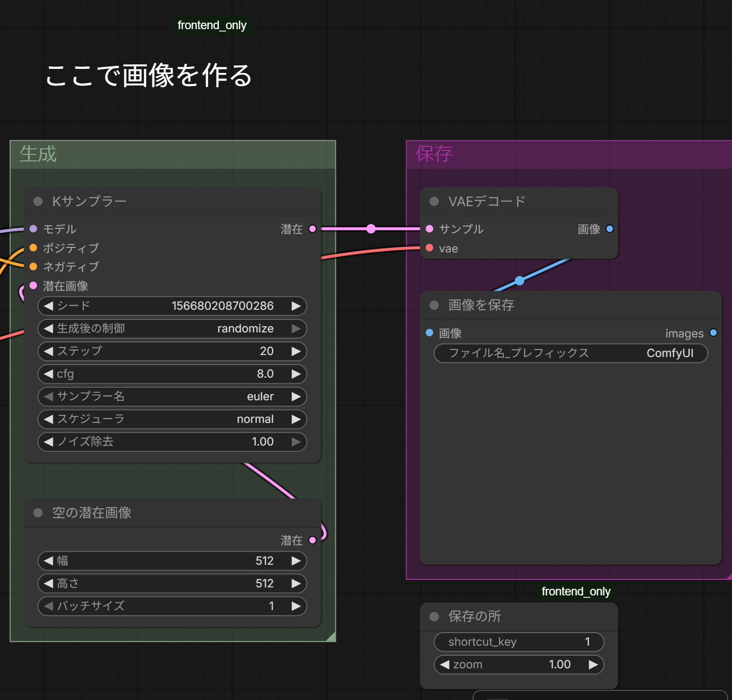Image resolution: width=732 pixels, height=700 pixels.
Task: Select next スケジューラ option with right arrow
Action: click(x=296, y=419)
